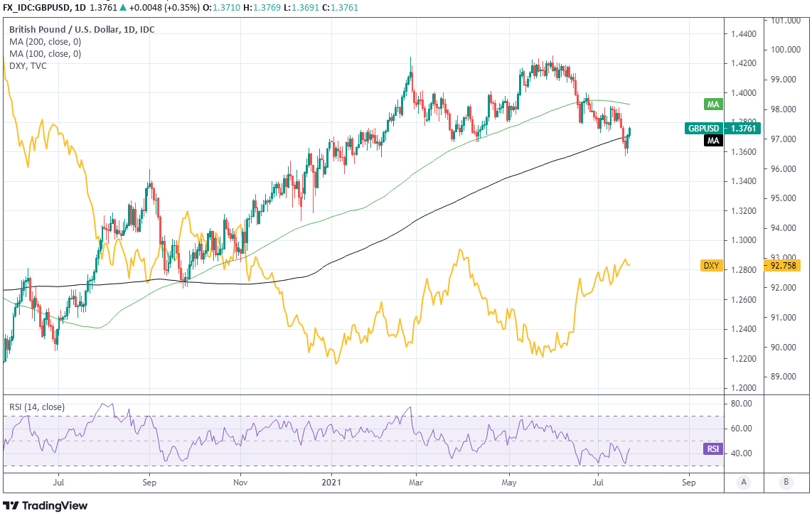Click the purple RSI scale label
812x516 pixels.
(712, 448)
